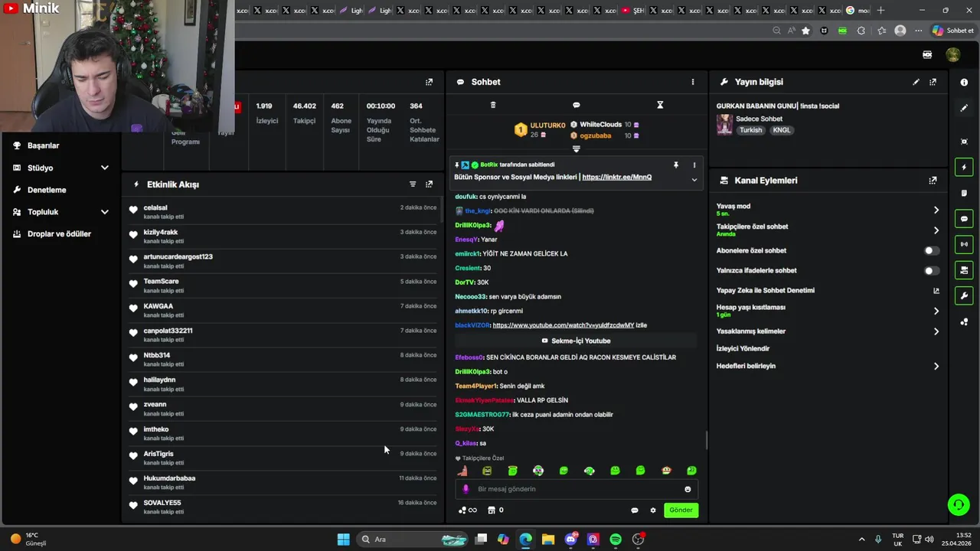Viewport: 980px width, 551px height.
Task: Clear chat with the trash icon
Action: (x=493, y=105)
